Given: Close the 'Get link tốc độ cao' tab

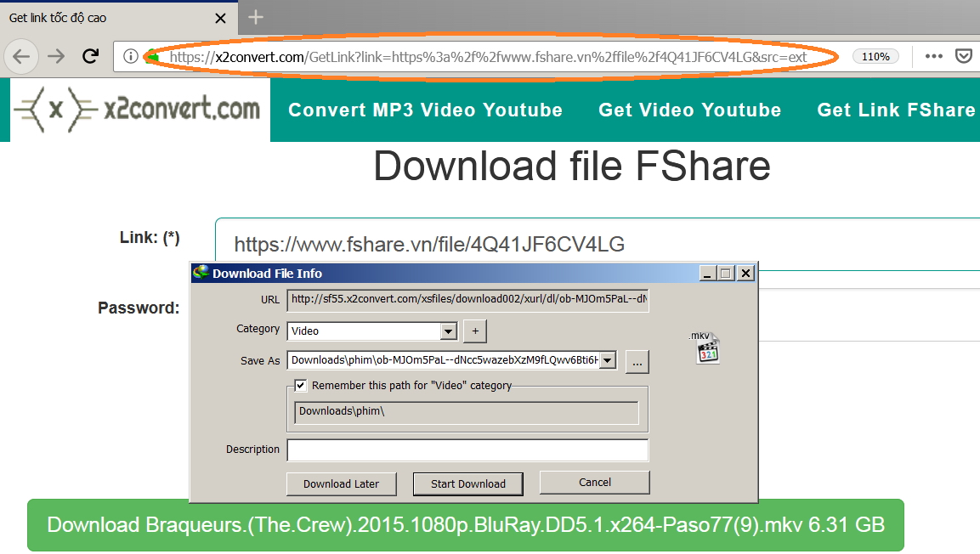Looking at the screenshot, I should (220, 18).
